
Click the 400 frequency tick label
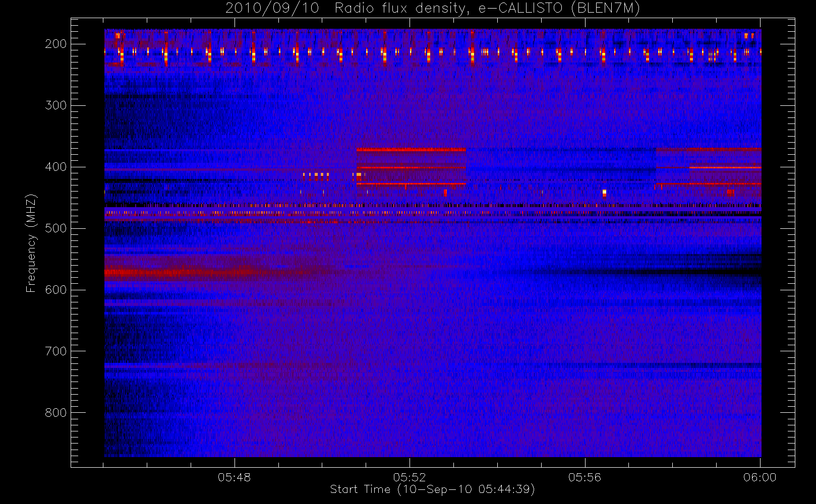click(56, 167)
